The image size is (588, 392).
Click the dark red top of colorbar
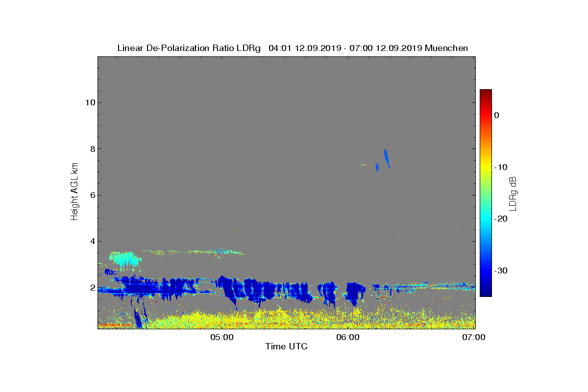pyautogui.click(x=486, y=93)
